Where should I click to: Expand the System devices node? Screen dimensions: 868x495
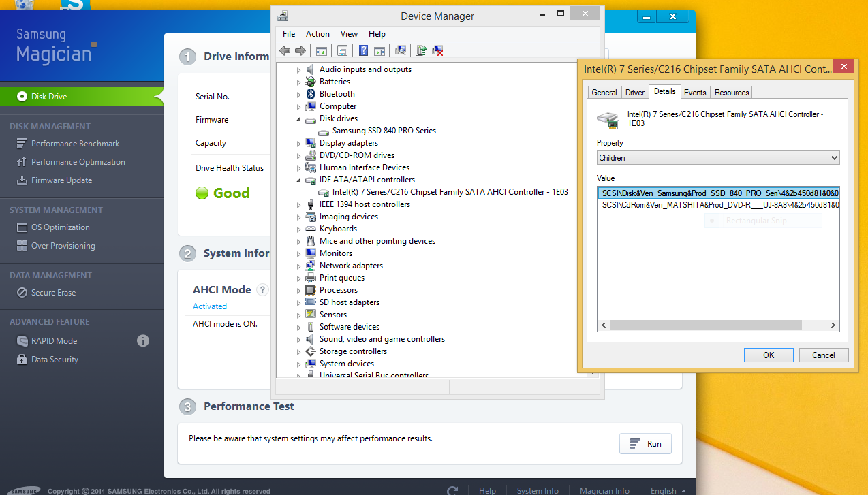(x=298, y=364)
